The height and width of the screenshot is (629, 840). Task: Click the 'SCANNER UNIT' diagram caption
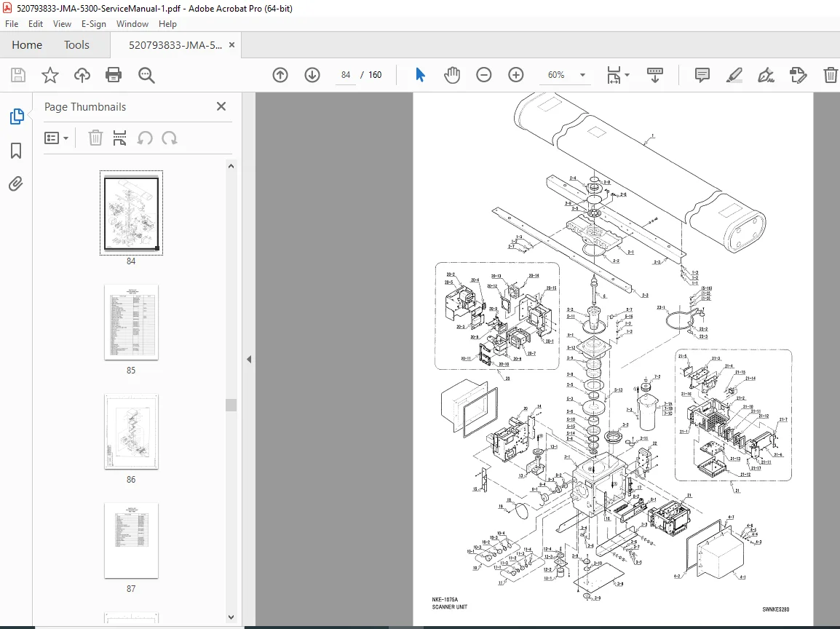tap(449, 607)
